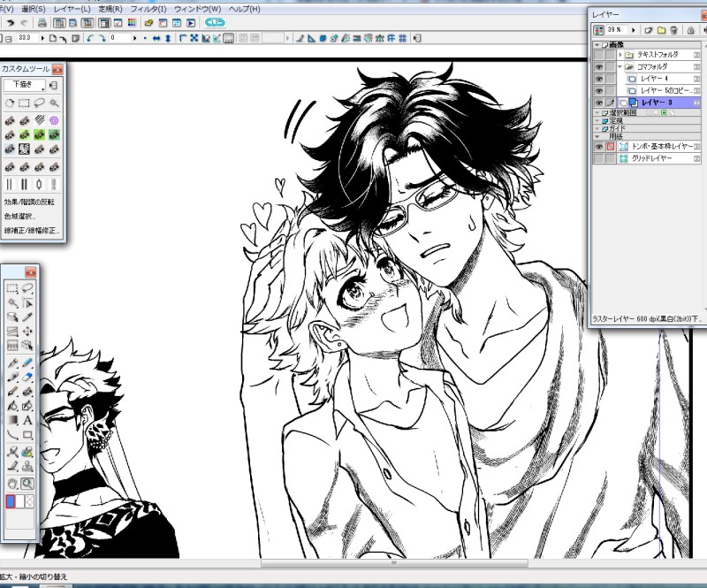Click 効果/階調の反転 in custom tools
Viewport: 707px width, 588px height.
(29, 202)
